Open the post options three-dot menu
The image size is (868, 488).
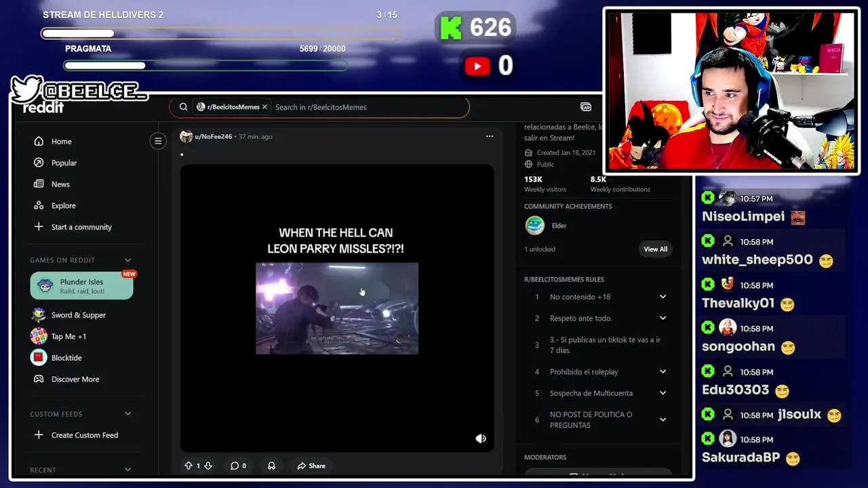tap(490, 136)
